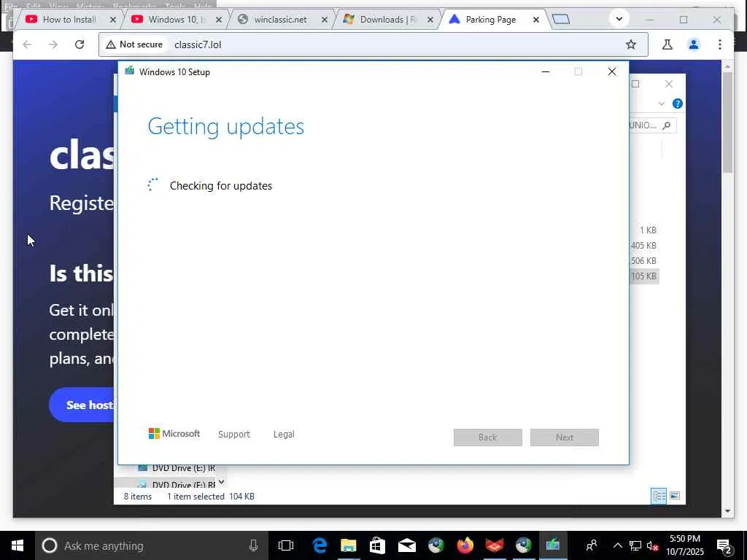
Task: Minimize the Windows 10 Setup window
Action: pos(546,72)
